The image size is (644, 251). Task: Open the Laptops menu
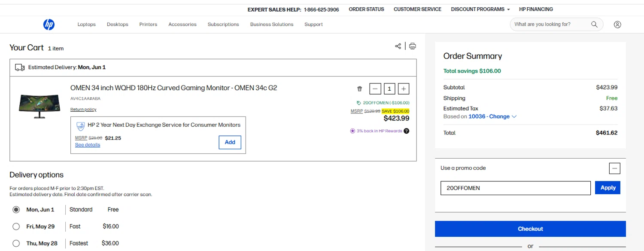[87, 24]
